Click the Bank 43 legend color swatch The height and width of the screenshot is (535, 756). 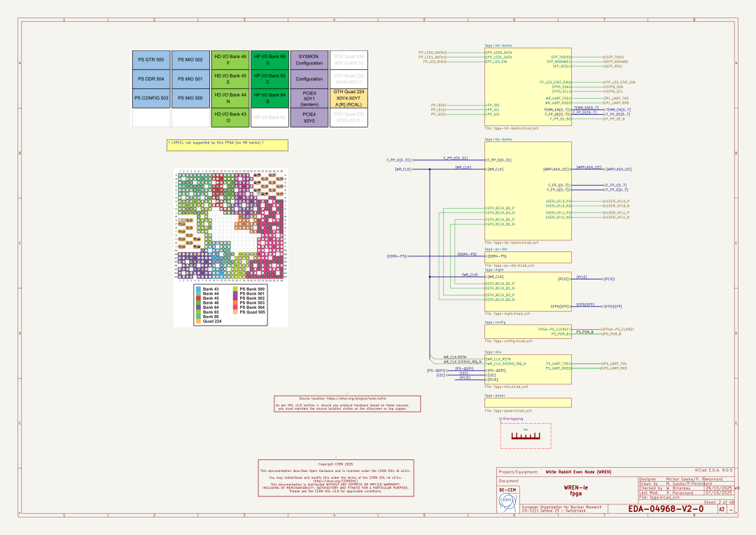pyautogui.click(x=199, y=289)
